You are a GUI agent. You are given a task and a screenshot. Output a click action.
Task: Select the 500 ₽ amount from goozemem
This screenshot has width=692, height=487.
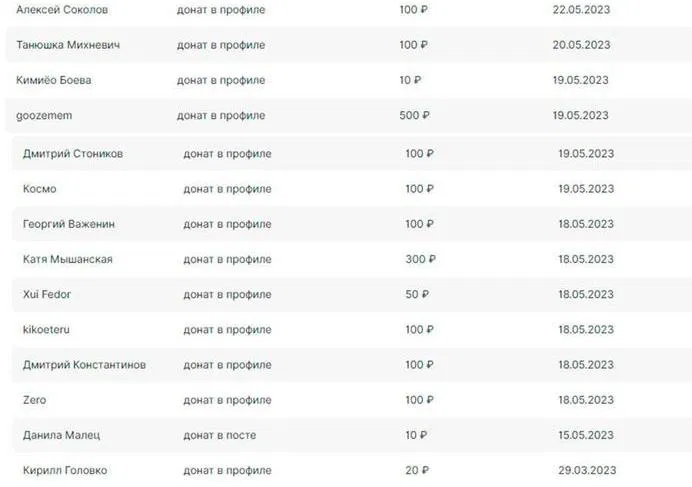coord(414,115)
